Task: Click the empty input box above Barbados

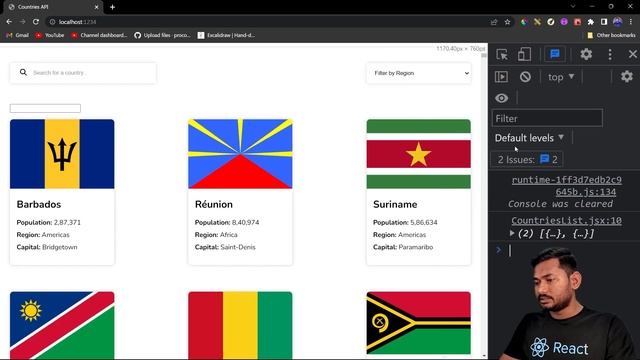Action: [x=45, y=108]
